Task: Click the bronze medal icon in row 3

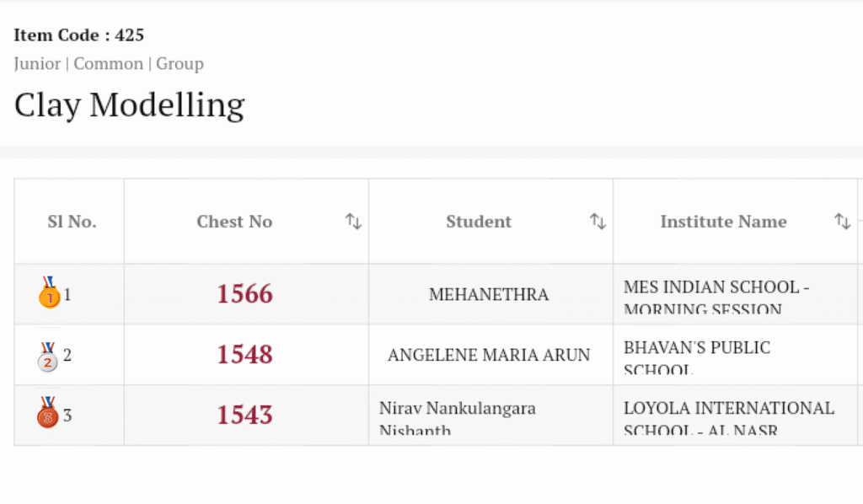Action: [x=48, y=415]
